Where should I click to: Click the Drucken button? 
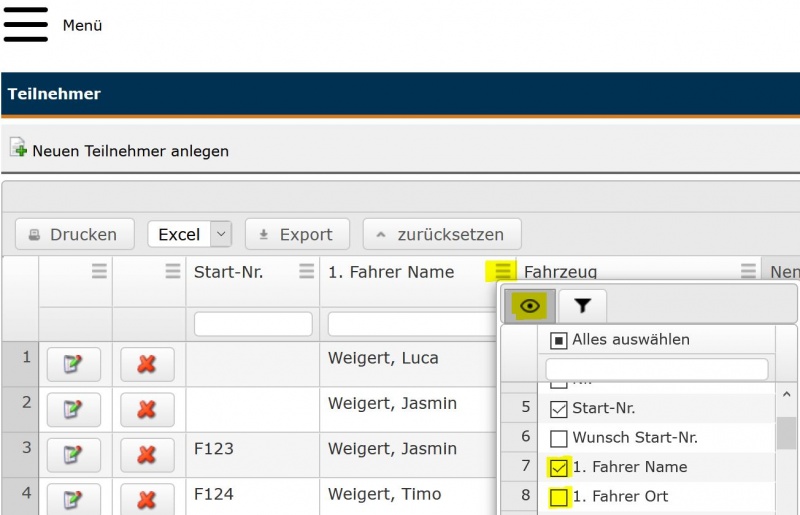point(74,234)
